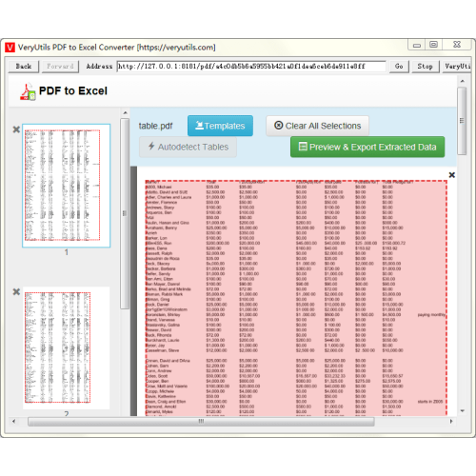The width and height of the screenshot is (476, 476).
Task: Select the page 2 thumbnail
Action: coord(67,347)
